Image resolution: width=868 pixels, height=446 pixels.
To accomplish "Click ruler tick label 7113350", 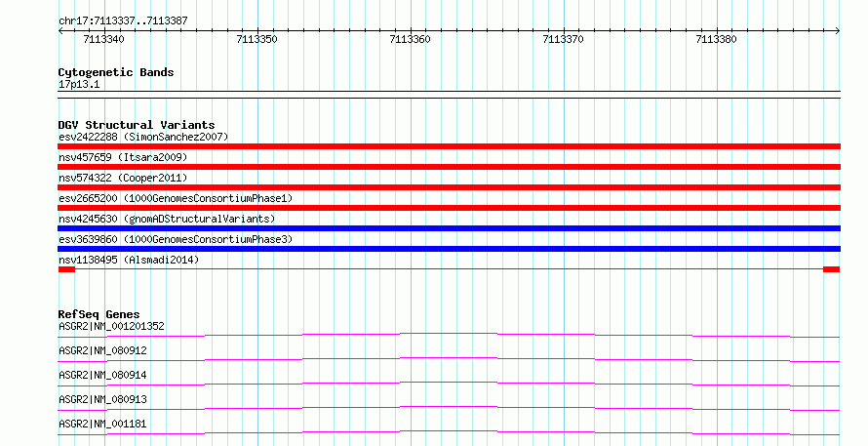I will click(x=256, y=39).
